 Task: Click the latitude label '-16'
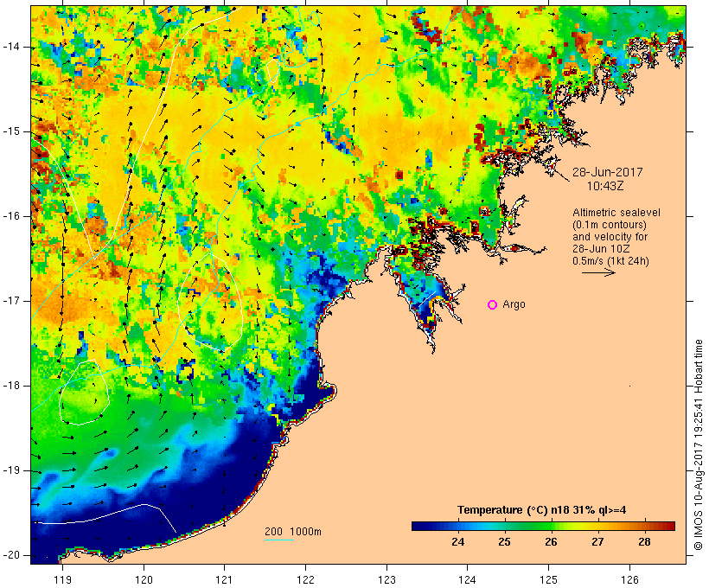coord(11,216)
